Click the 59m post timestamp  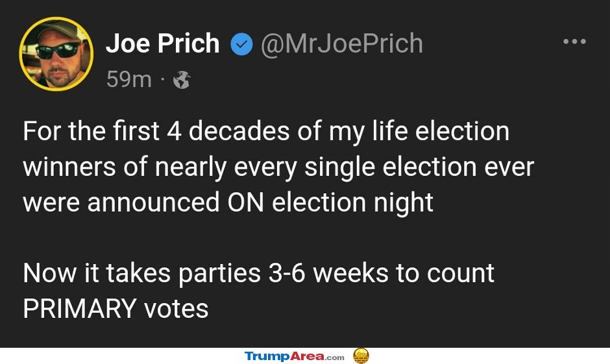(129, 79)
